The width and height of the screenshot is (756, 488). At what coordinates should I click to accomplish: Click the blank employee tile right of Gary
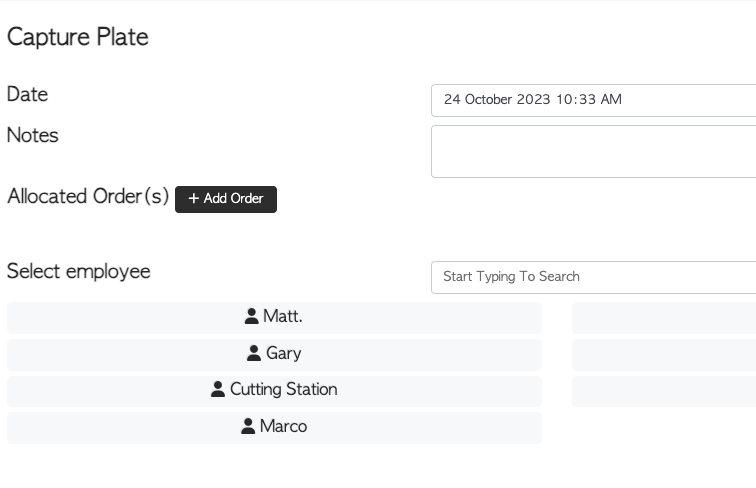[x=663, y=354]
